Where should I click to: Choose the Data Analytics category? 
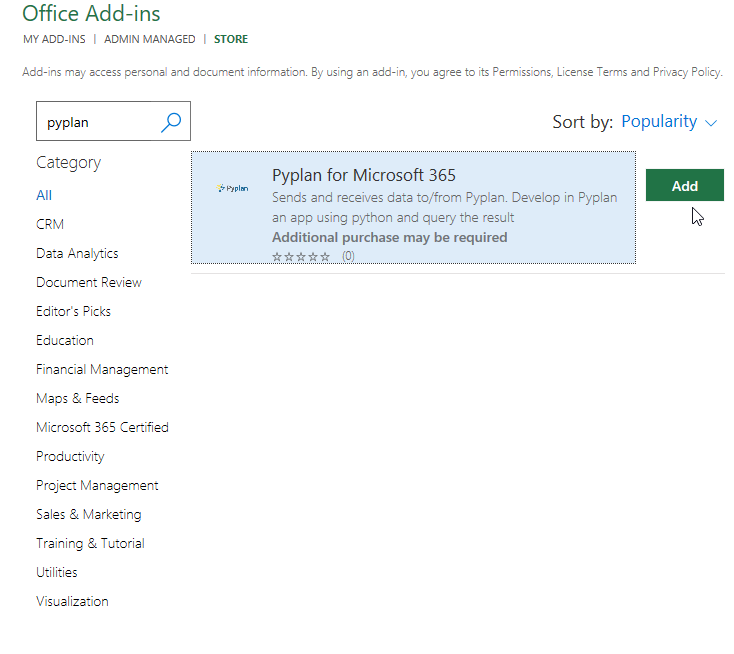77,253
